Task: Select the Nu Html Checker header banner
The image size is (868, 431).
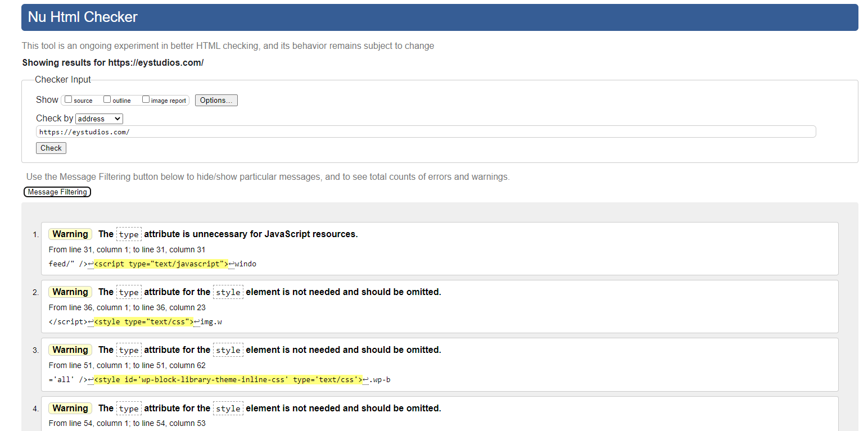Action: (x=82, y=17)
